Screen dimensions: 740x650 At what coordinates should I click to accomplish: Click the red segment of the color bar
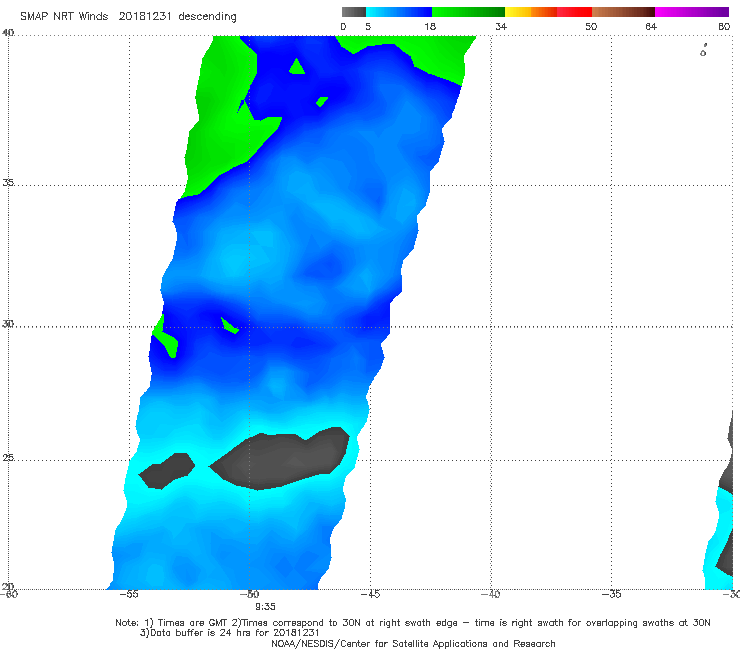pos(574,12)
